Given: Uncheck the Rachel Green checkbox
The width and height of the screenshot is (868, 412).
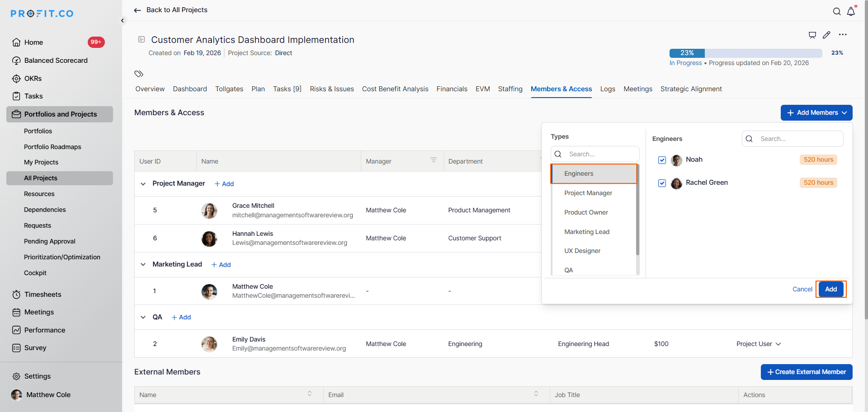Looking at the screenshot, I should (x=662, y=183).
